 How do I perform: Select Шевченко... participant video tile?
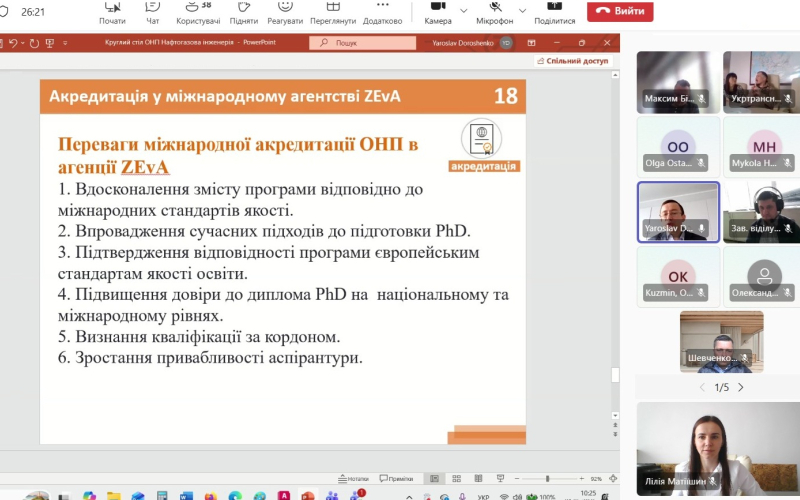tap(721, 342)
